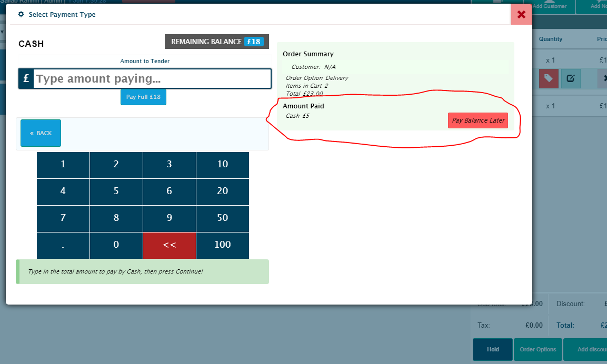This screenshot has height=364, width=607.
Task: Tap keypad digit 6
Action: (169, 192)
